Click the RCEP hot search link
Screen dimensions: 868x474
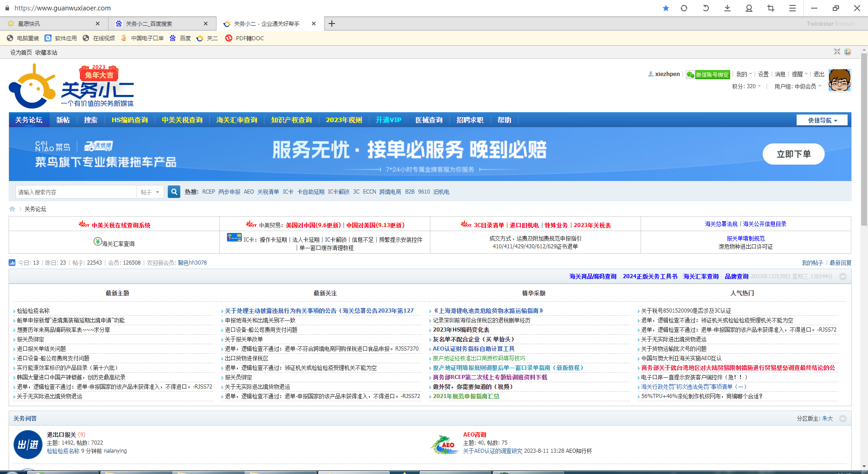pos(208,192)
